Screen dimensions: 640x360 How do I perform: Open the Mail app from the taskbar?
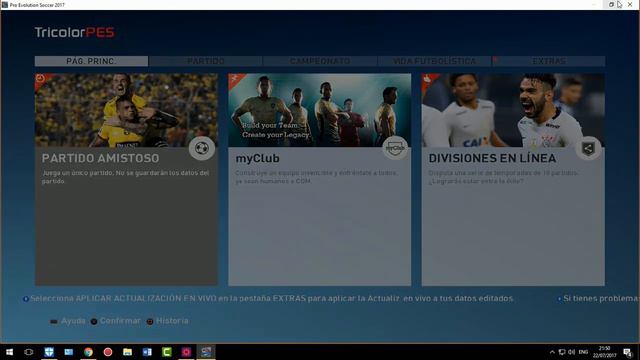[x=69, y=352]
